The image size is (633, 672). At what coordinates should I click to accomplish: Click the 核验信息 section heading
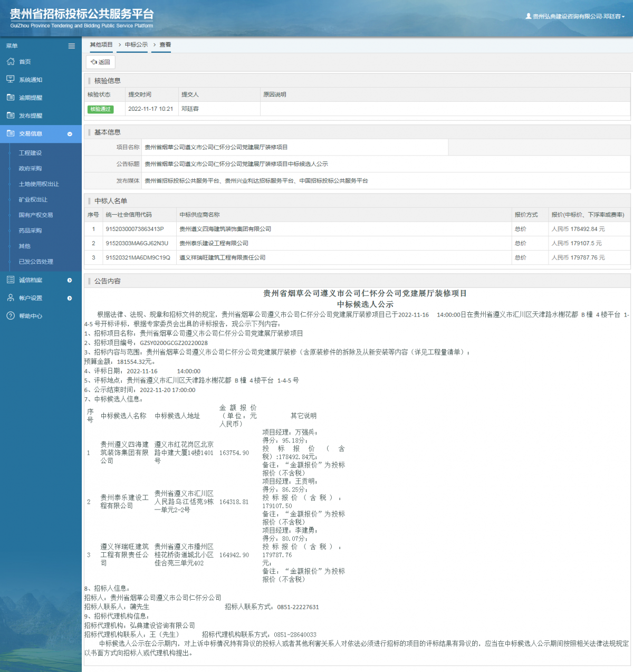pos(108,81)
